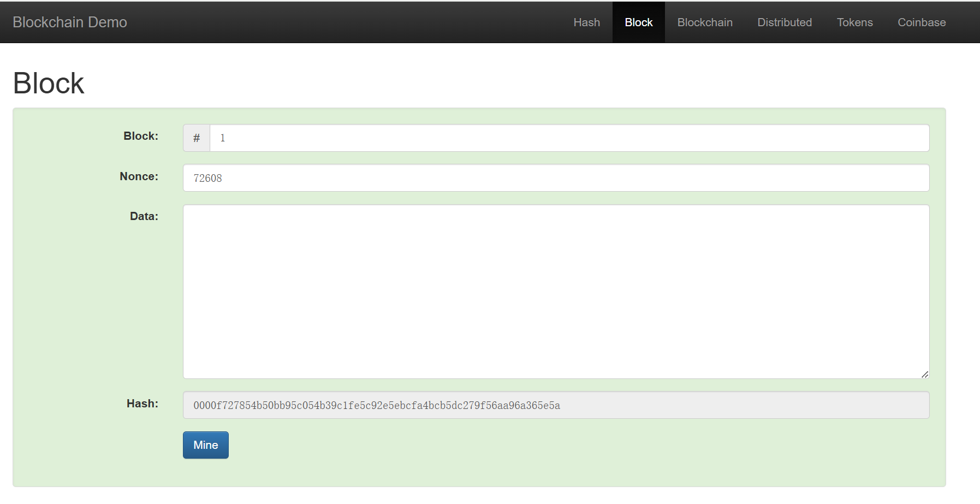Image resolution: width=980 pixels, height=504 pixels.
Task: Open the Hash tab in navbar
Action: pos(586,22)
